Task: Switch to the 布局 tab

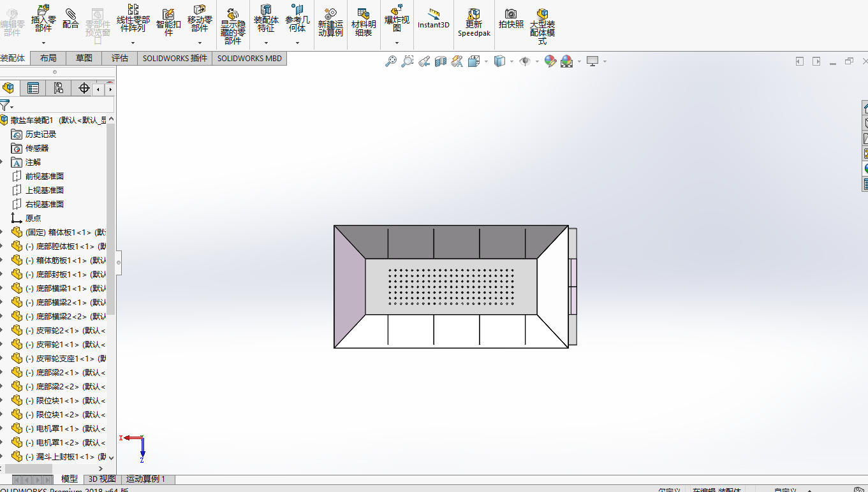Action: (48, 58)
